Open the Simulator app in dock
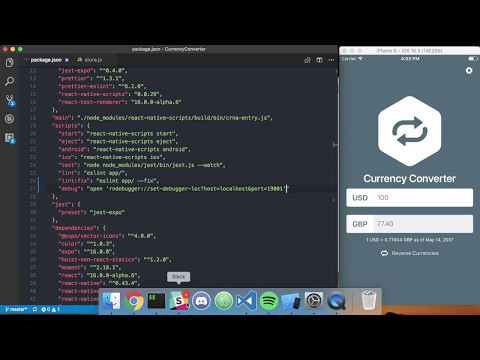Viewport: 480px width, 360px height. pyautogui.click(x=291, y=301)
